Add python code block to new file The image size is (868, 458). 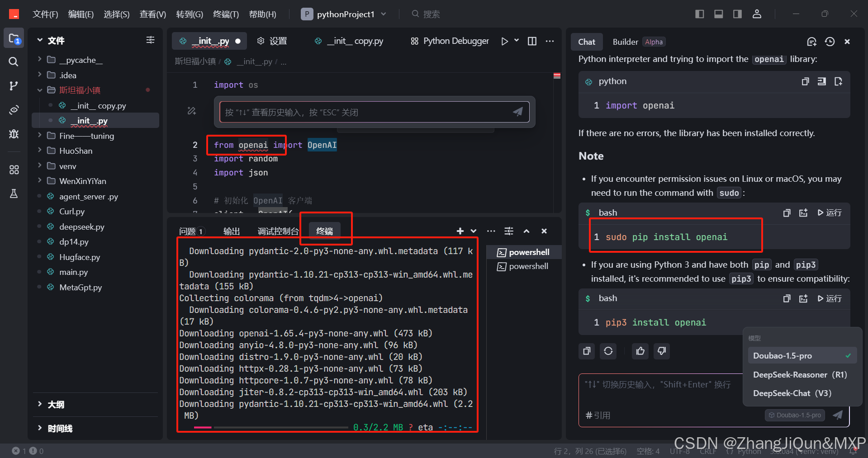[838, 81]
